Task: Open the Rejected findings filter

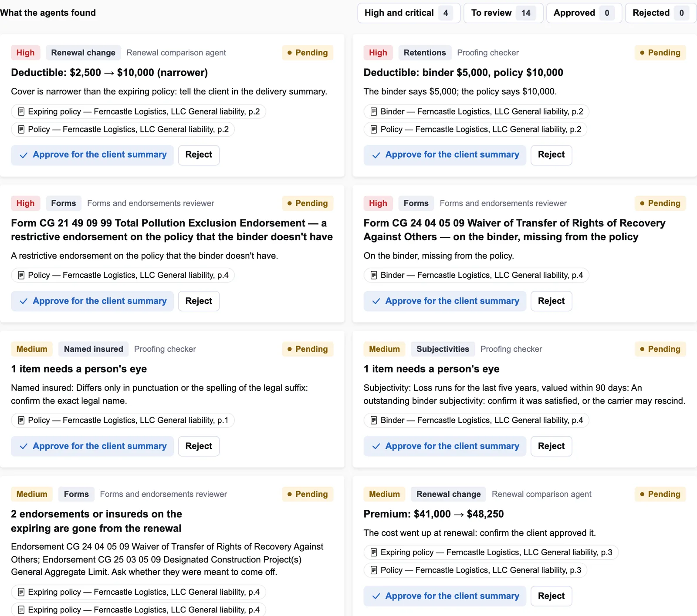Action: [661, 13]
